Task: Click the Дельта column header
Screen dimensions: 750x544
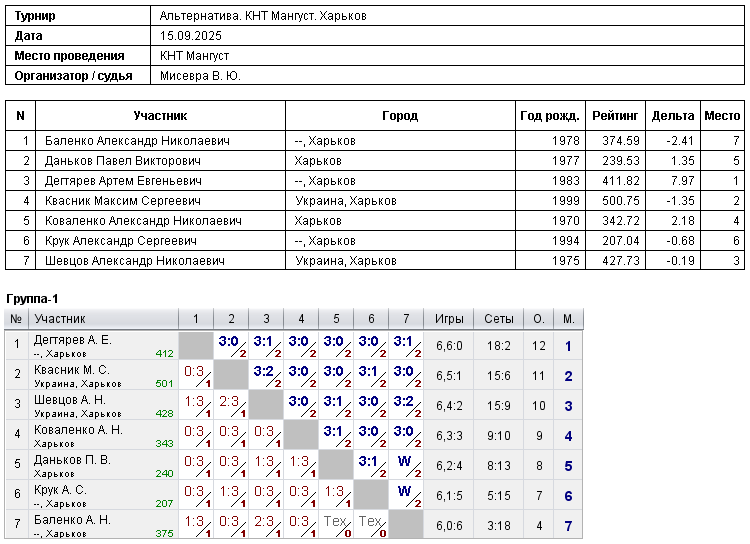Action: 673,116
